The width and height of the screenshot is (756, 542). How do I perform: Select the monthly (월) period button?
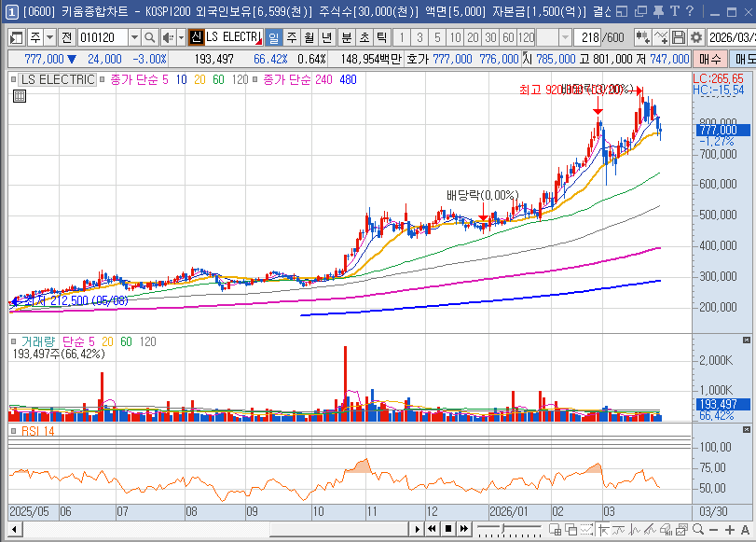[x=309, y=37]
